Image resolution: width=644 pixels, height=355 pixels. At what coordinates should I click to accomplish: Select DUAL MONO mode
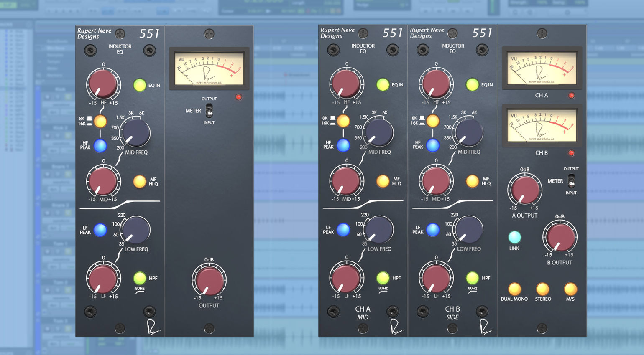[x=514, y=289]
